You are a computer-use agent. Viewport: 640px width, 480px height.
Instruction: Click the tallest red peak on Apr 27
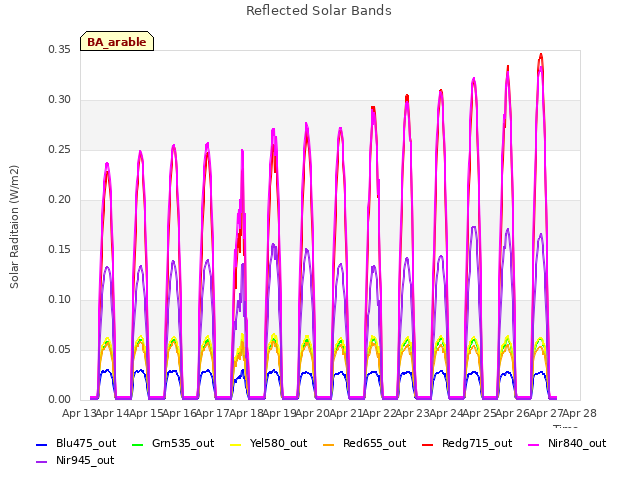click(x=541, y=55)
